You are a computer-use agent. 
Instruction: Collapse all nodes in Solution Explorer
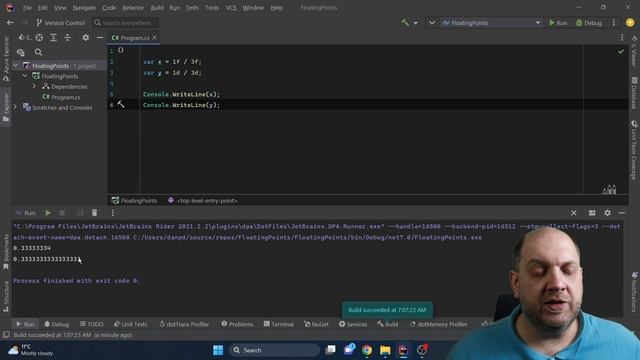point(67,38)
